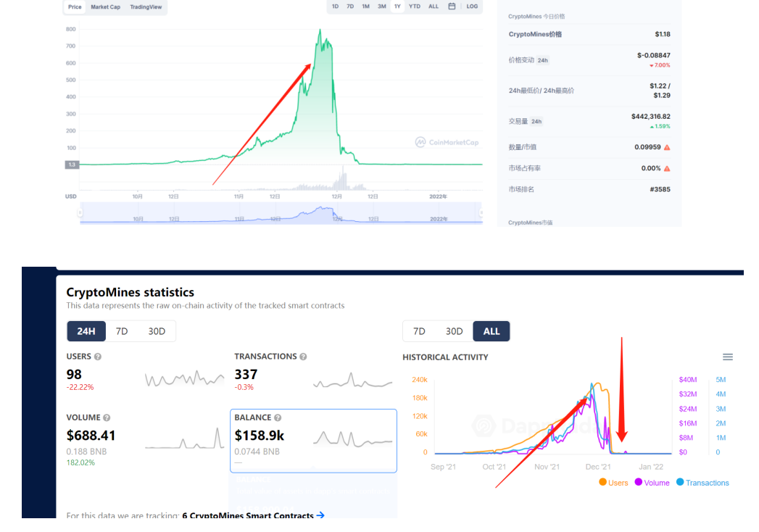Click the VOLUME value $688.41
This screenshot has height=532, width=759.
91,436
